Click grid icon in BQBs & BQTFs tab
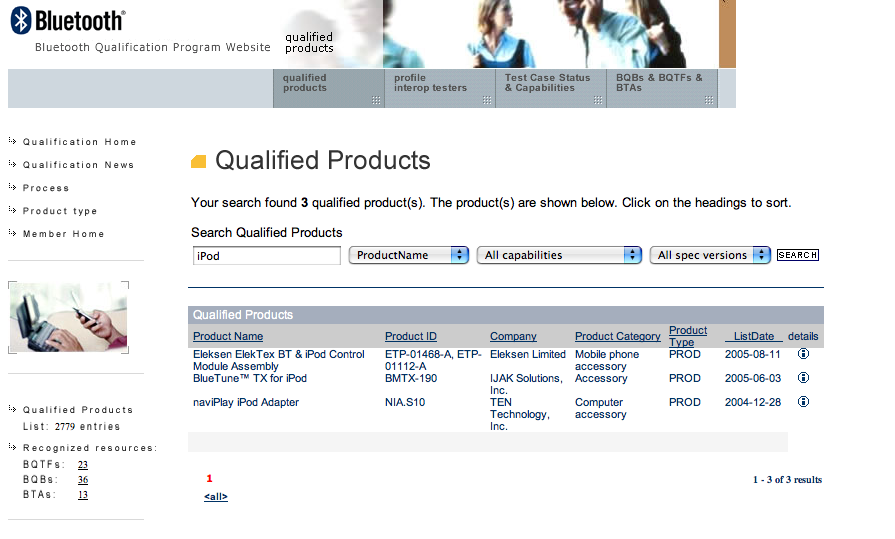The height and width of the screenshot is (539, 895). [709, 100]
